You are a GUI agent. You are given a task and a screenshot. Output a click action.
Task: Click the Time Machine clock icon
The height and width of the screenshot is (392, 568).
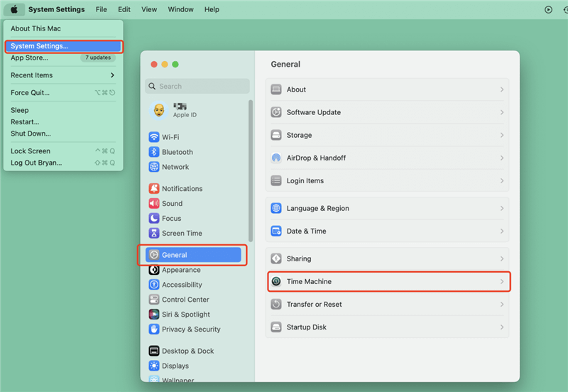click(x=276, y=281)
